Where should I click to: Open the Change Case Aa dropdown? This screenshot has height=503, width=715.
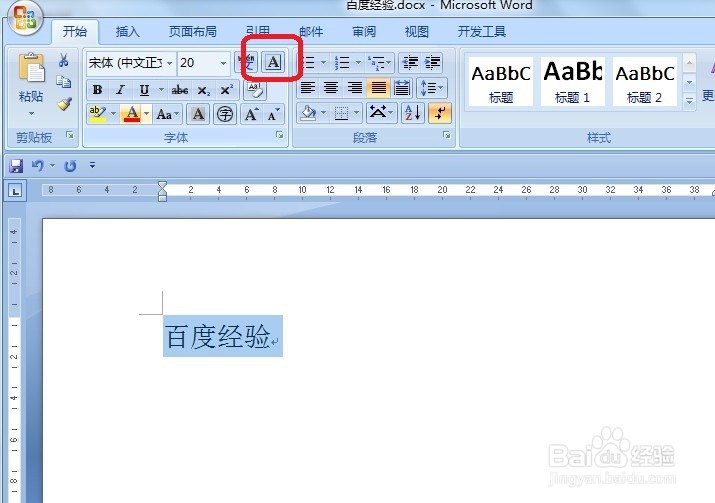tap(168, 114)
